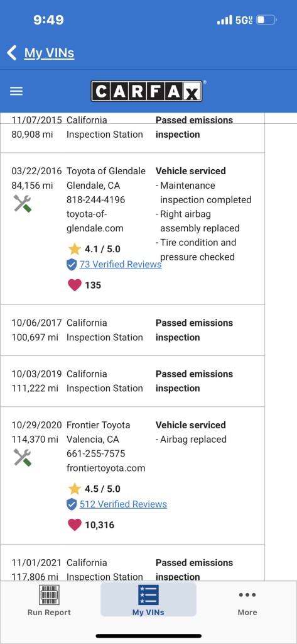The height and width of the screenshot is (644, 297).
Task: Open the Run Report tab
Action: tap(49, 600)
